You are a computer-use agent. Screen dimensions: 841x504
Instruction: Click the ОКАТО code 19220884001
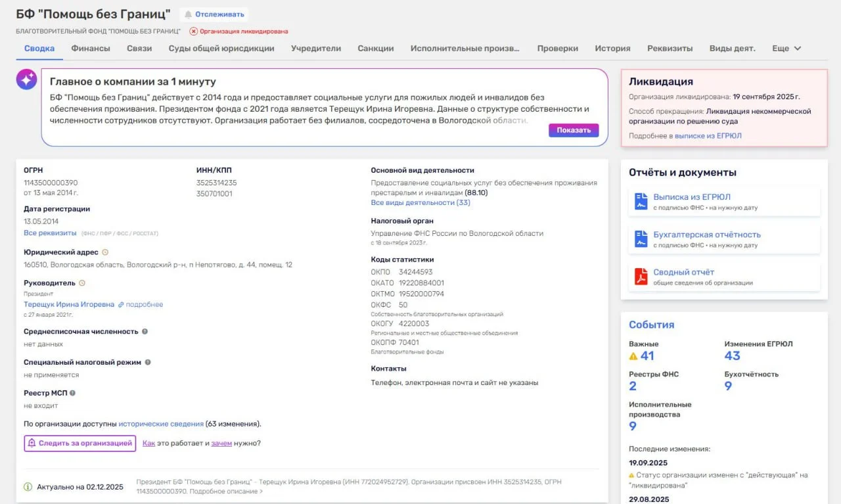pos(422,283)
